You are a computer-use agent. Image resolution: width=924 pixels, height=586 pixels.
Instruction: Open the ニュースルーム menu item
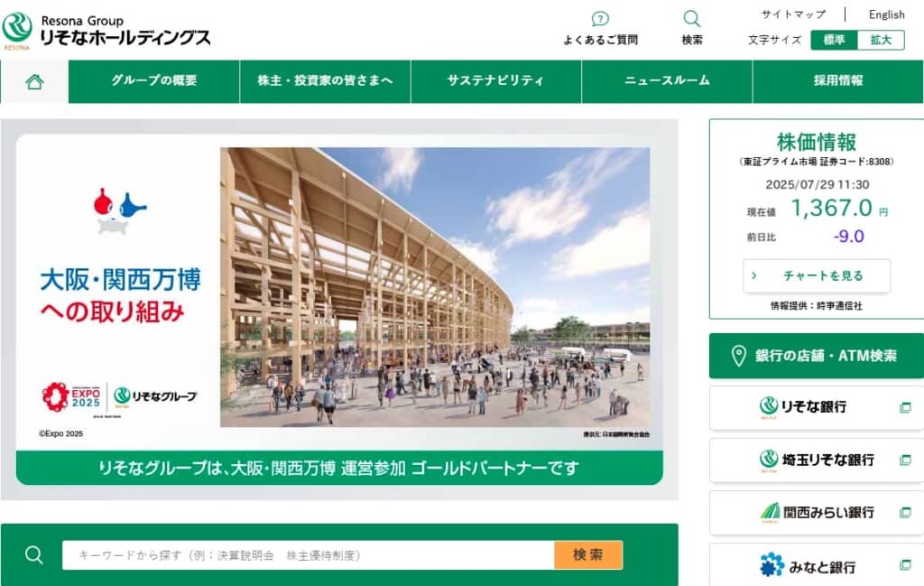[667, 81]
